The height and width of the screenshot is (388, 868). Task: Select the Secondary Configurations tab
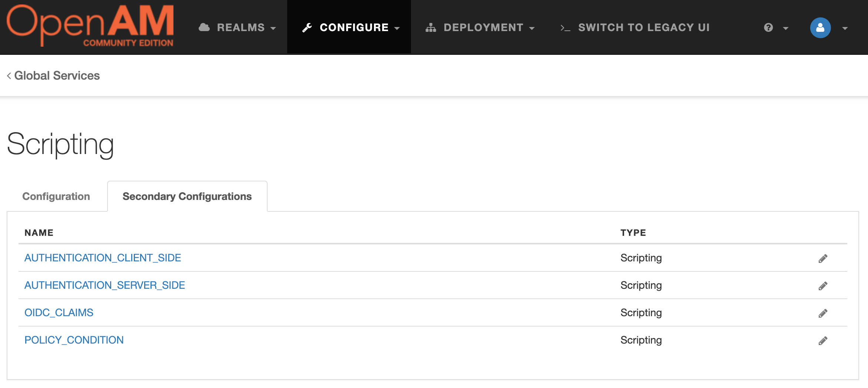[x=187, y=196]
